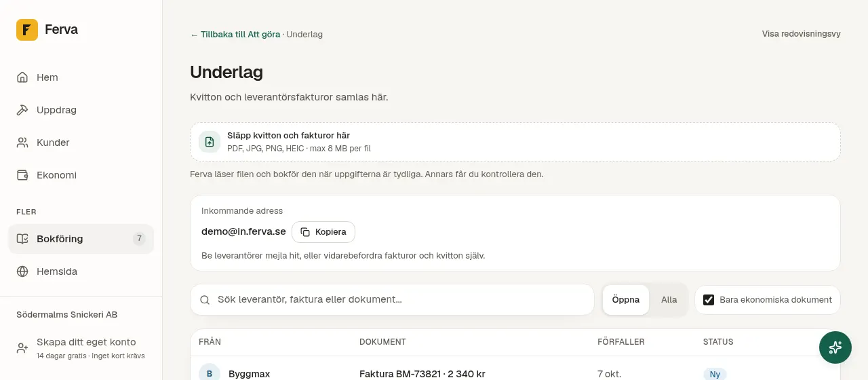Click Södermalms Snickeri AB company name
The height and width of the screenshot is (380, 868).
(67, 315)
